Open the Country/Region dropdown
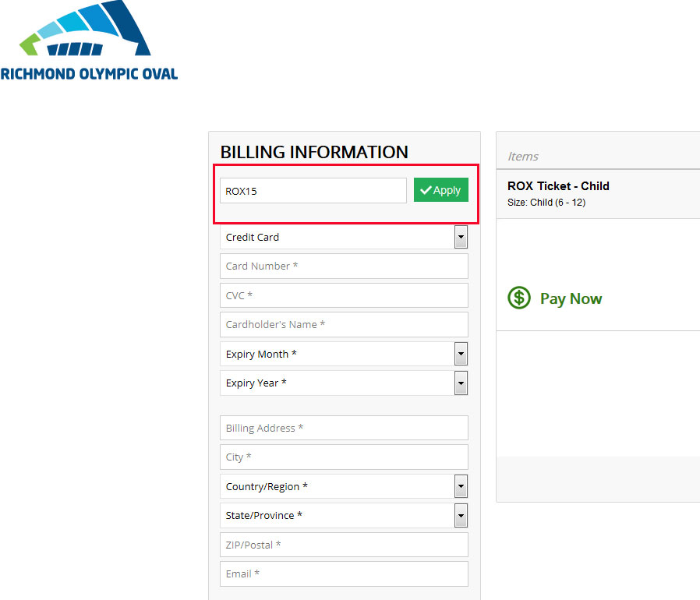This screenshot has height=600, width=700. pyautogui.click(x=344, y=486)
